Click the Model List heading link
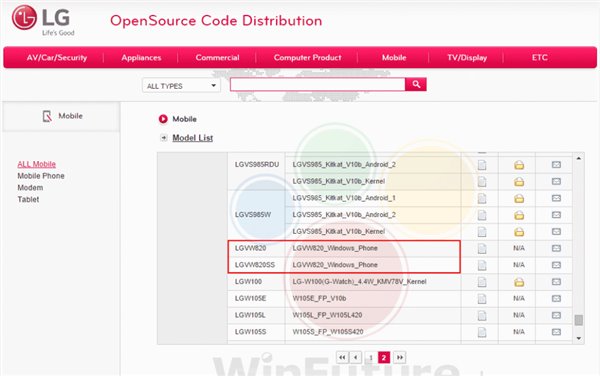This screenshot has height=376, width=600. click(192, 138)
